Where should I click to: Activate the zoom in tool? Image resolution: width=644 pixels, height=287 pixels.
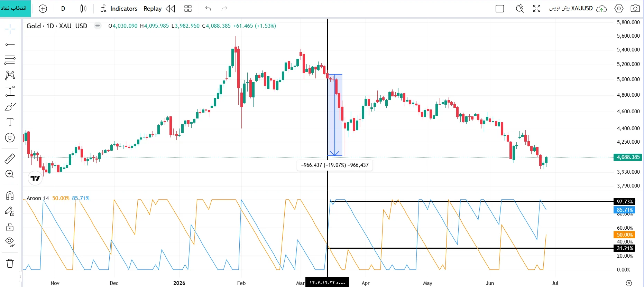tap(10, 174)
